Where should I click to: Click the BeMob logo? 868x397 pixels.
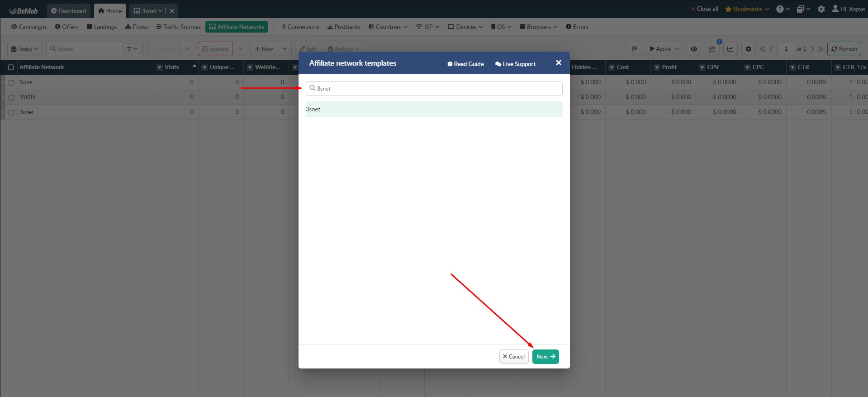pos(23,11)
